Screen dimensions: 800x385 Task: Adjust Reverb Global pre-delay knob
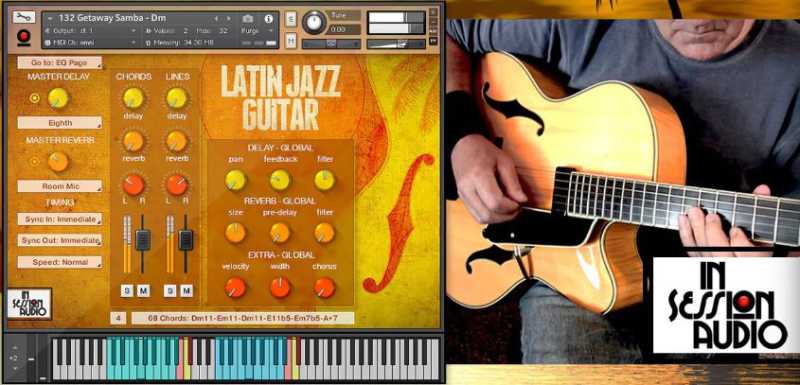coord(280,233)
